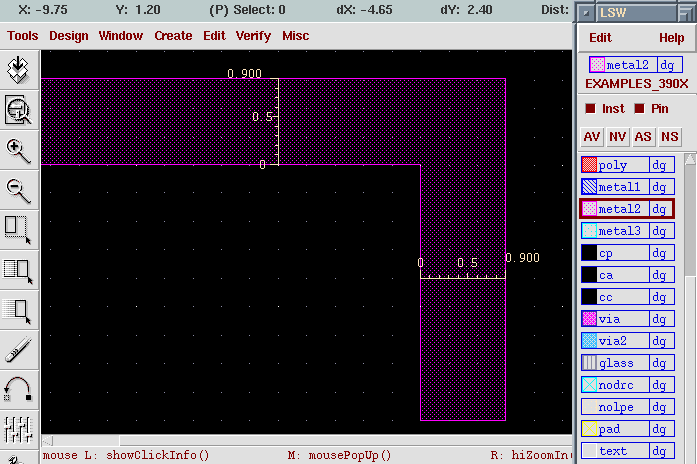Click the Undo curved arrow icon
Viewport: 697px width, 464px height.
click(x=18, y=389)
